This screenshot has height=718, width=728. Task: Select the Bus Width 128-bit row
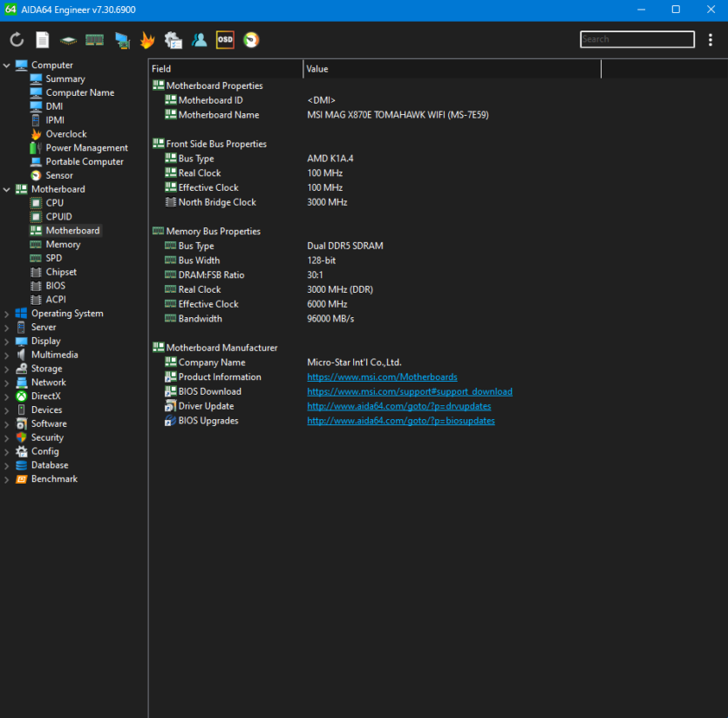[x=375, y=261]
